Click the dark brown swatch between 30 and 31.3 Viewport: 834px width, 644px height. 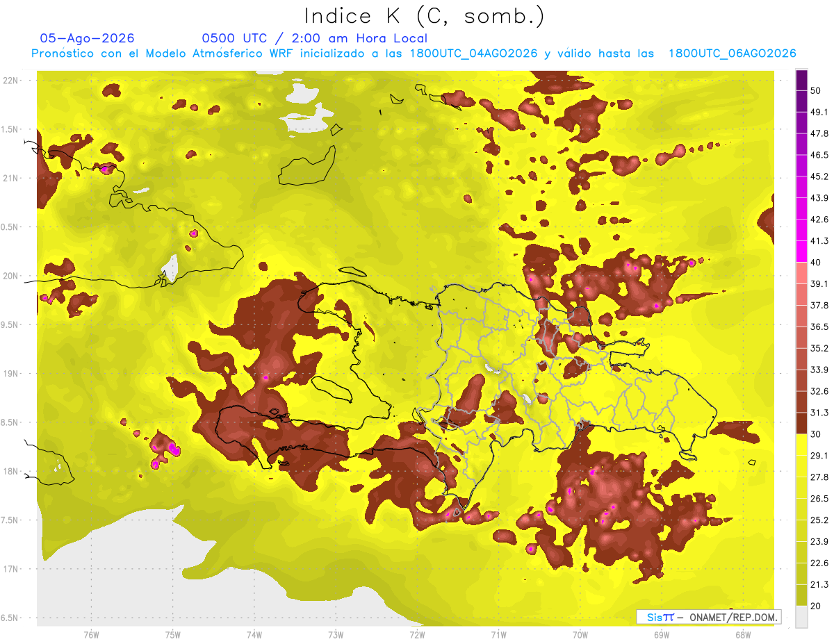(x=801, y=424)
